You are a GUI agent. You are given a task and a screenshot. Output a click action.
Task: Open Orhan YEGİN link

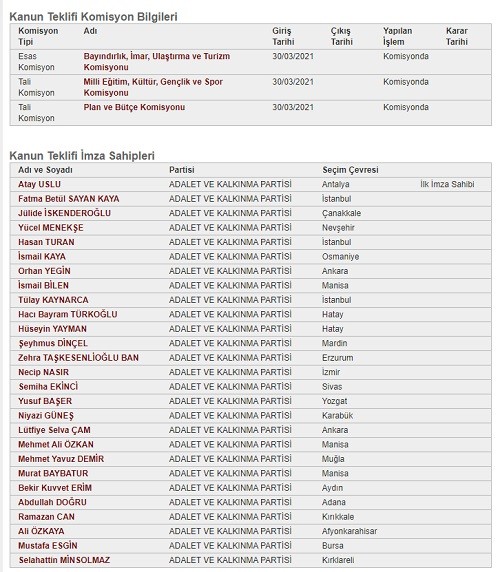pos(44,271)
